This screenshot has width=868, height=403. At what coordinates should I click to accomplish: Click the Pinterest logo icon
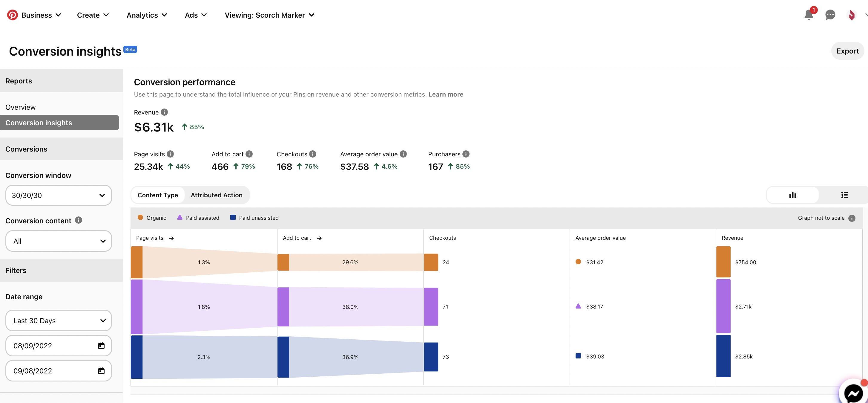(13, 15)
